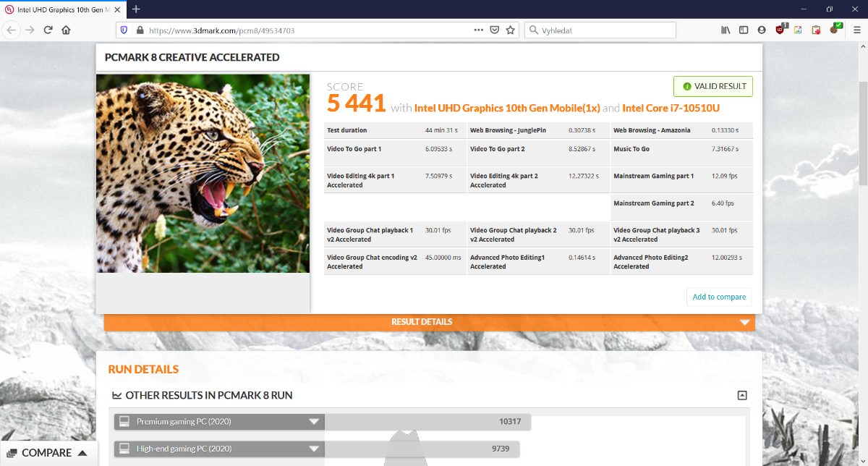Click the Add to compare button
The image size is (868, 466).
pos(719,297)
